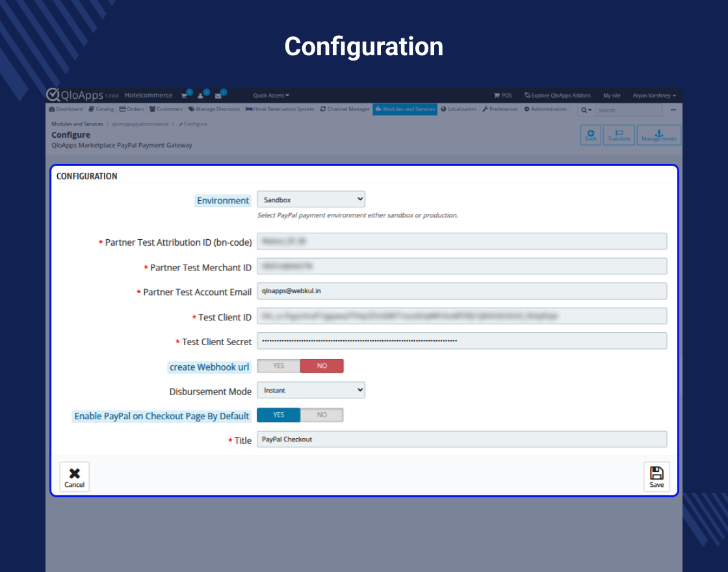728x572 pixels.
Task: Open Explore QloApps Addons link
Action: point(558,96)
